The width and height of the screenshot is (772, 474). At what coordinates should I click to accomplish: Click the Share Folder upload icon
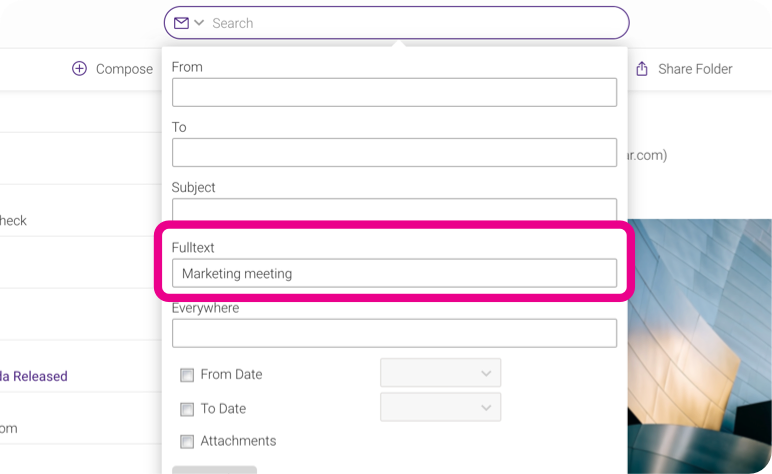pyautogui.click(x=642, y=68)
